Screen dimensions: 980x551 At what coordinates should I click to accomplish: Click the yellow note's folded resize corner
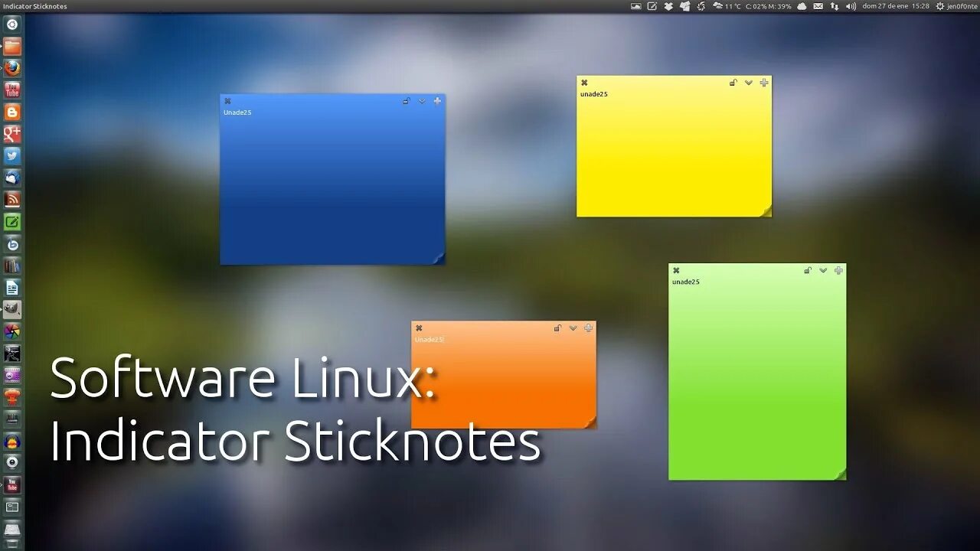click(766, 211)
